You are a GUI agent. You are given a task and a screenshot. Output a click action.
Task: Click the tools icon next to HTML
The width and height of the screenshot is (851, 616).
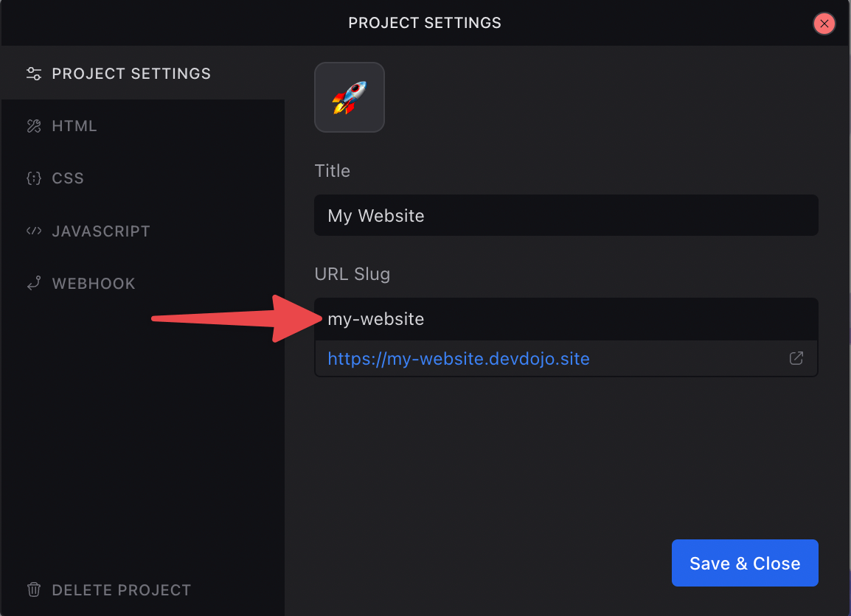[34, 126]
